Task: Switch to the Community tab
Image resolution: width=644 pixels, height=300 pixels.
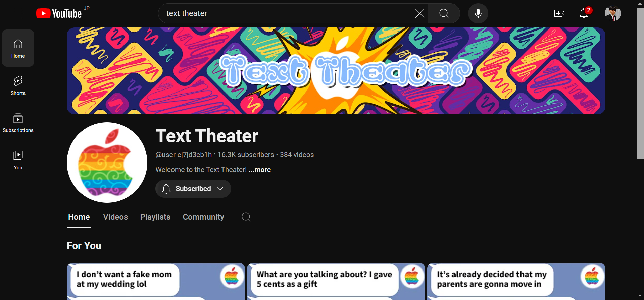Action: coord(203,217)
